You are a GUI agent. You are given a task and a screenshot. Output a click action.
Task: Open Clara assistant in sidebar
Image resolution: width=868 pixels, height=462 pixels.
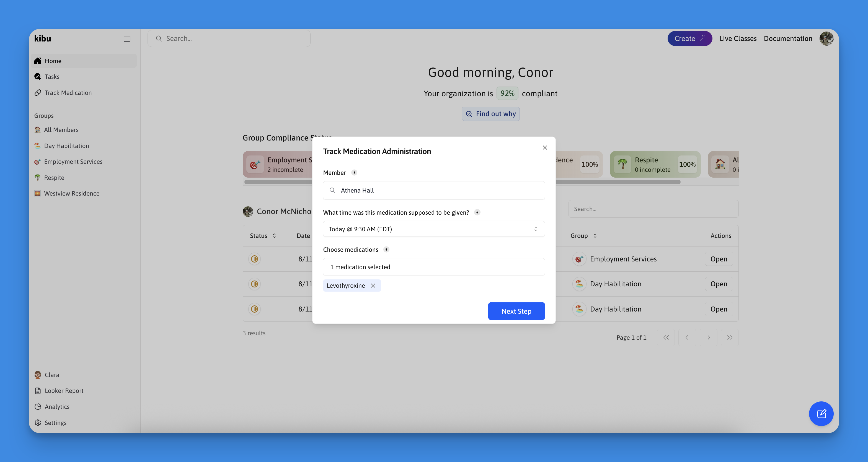click(x=51, y=375)
